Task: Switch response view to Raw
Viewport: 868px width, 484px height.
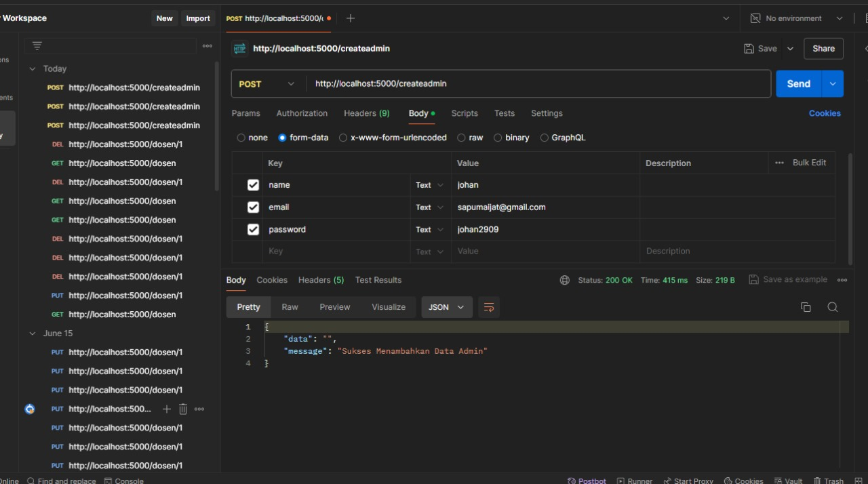Action: pyautogui.click(x=290, y=307)
